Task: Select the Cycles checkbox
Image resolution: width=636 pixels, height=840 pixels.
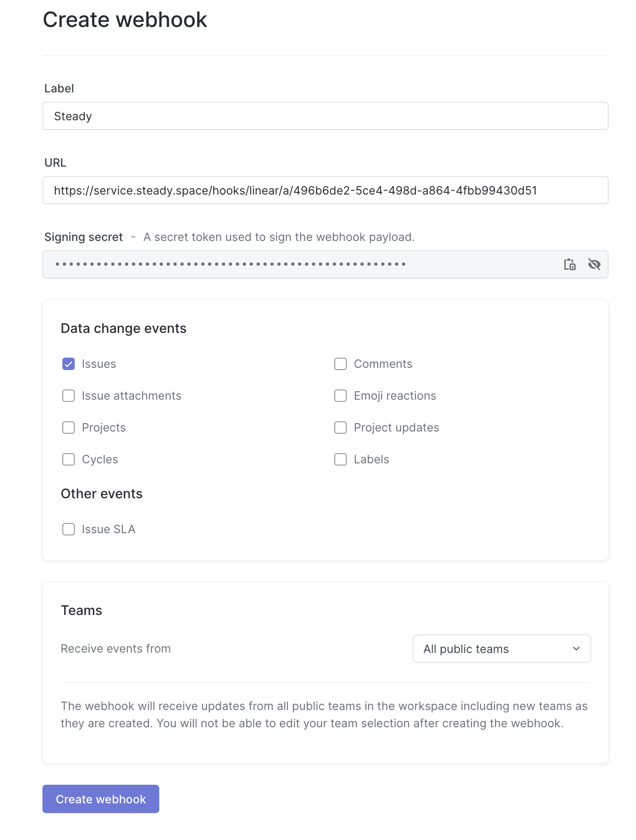Action: [69, 459]
